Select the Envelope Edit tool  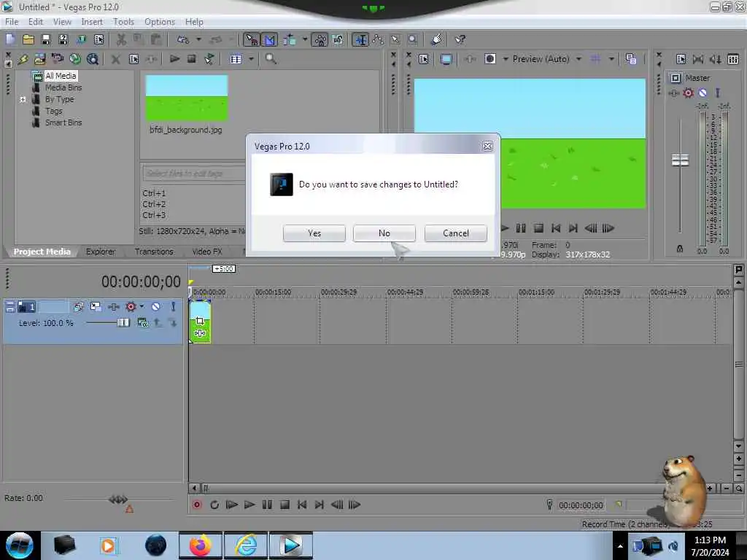click(x=378, y=39)
